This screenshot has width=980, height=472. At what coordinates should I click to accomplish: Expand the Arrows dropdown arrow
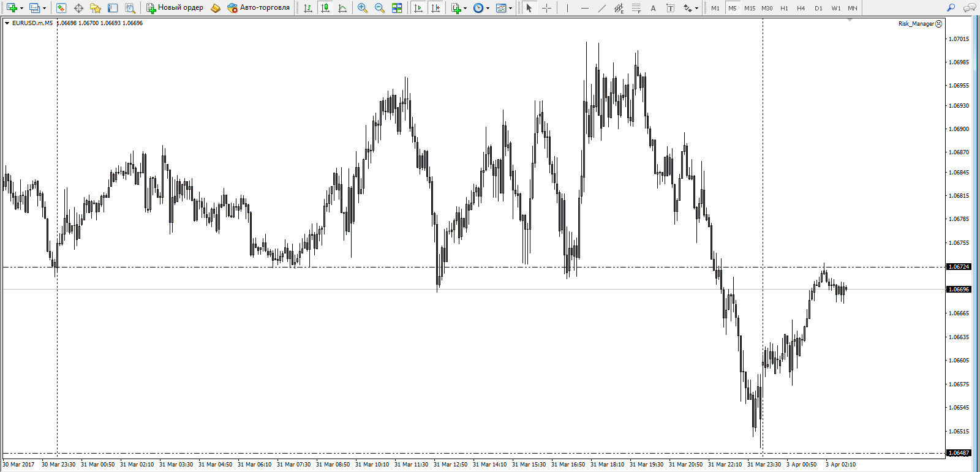697,8
